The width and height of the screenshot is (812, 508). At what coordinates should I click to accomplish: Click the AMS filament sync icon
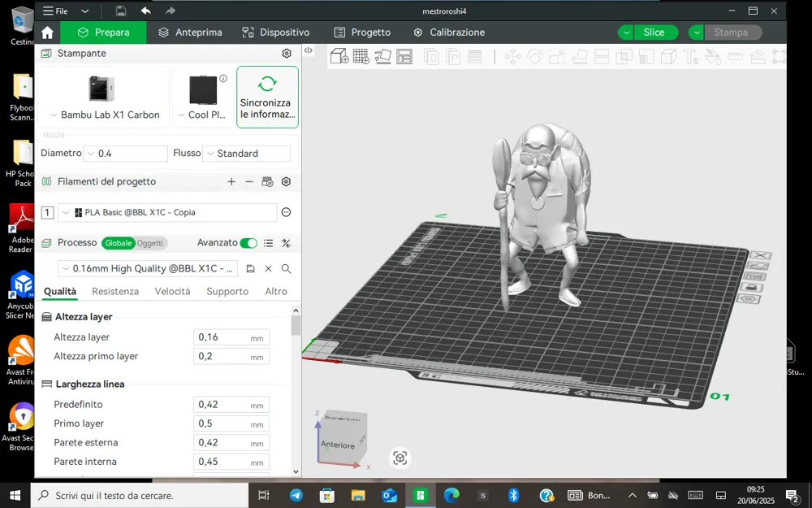tap(267, 181)
